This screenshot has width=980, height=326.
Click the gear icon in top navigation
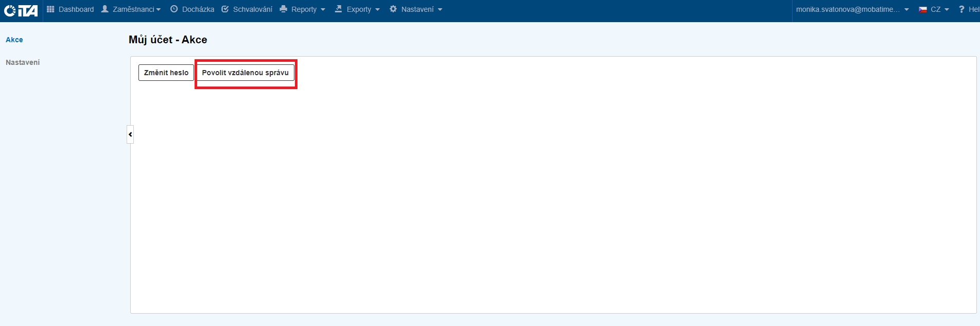point(393,9)
